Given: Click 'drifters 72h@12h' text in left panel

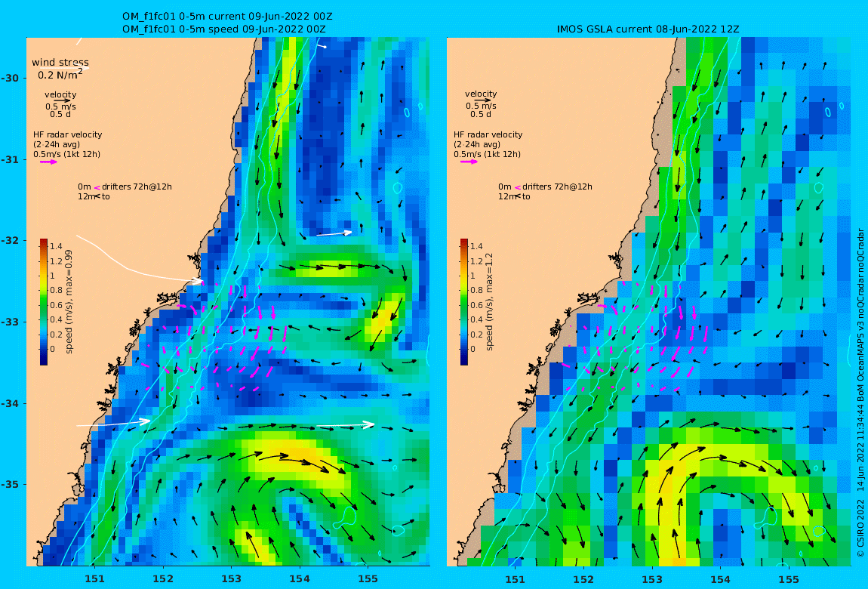Looking at the screenshot, I should (137, 187).
